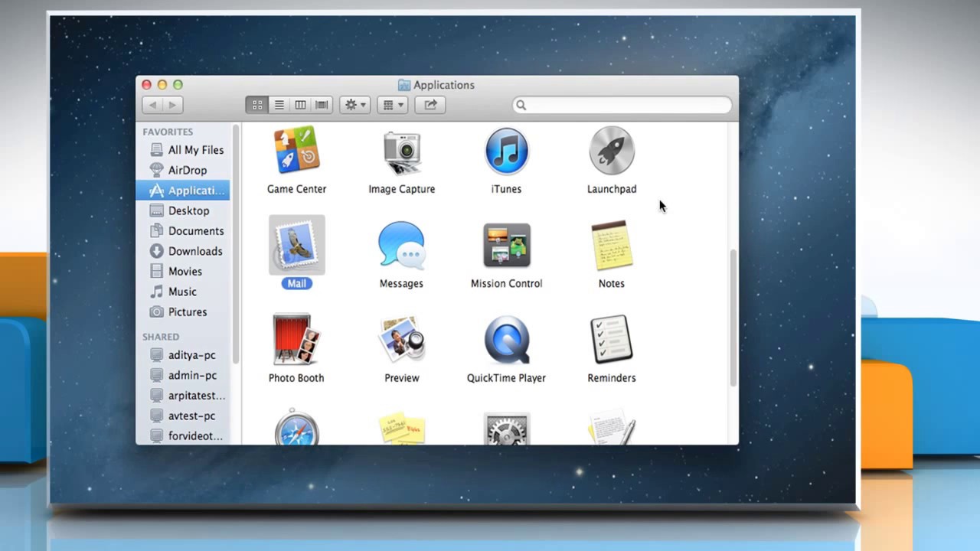Go back with the left arrow button
Image resolution: width=980 pixels, height=551 pixels.
click(152, 105)
